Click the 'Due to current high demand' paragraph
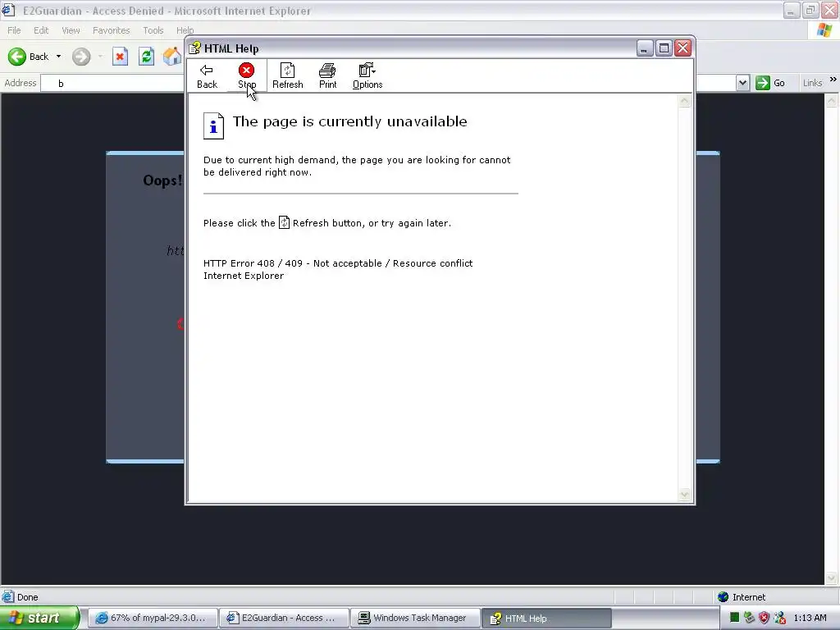 coord(357,166)
